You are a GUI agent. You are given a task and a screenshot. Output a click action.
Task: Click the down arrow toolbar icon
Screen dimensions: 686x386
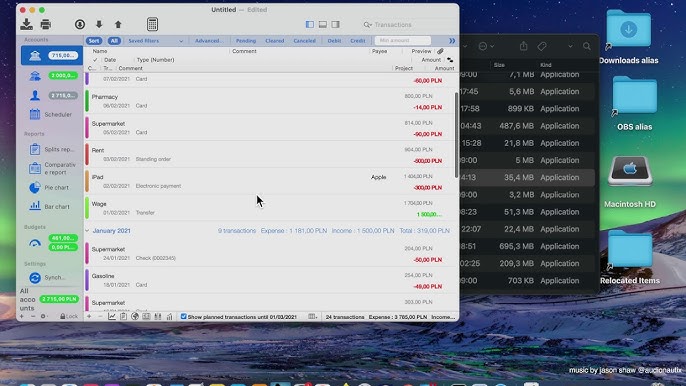tap(99, 24)
